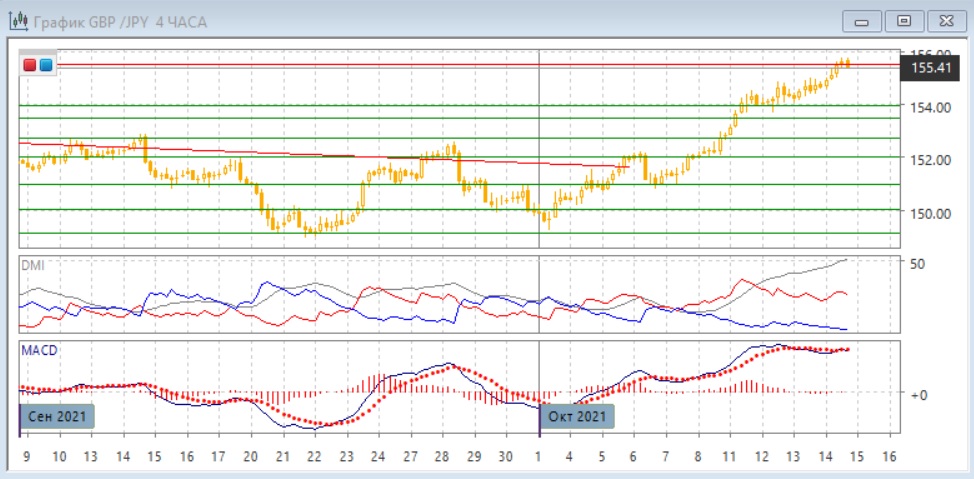The height and width of the screenshot is (479, 974).
Task: Click date 28 on the time axis
Action: (442, 456)
